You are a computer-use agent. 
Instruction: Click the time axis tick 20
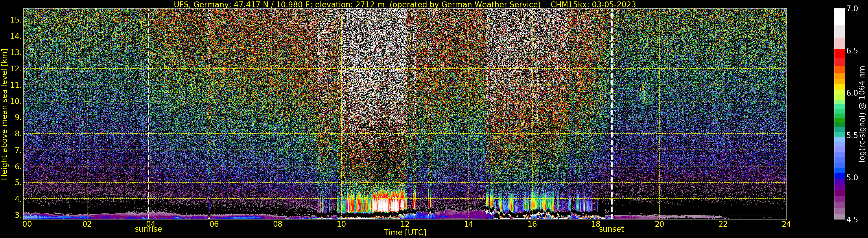pyautogui.click(x=659, y=224)
